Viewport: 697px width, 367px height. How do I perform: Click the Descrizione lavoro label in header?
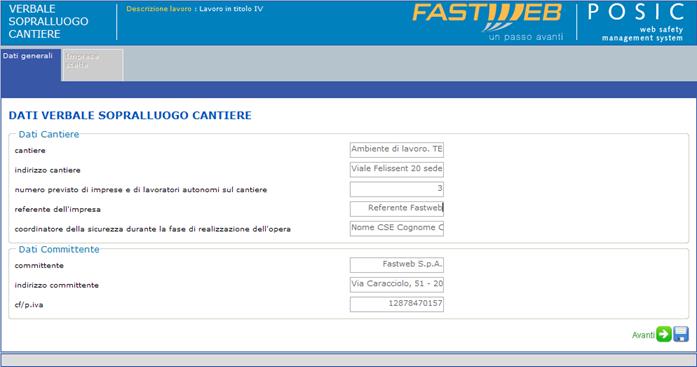click(x=159, y=9)
